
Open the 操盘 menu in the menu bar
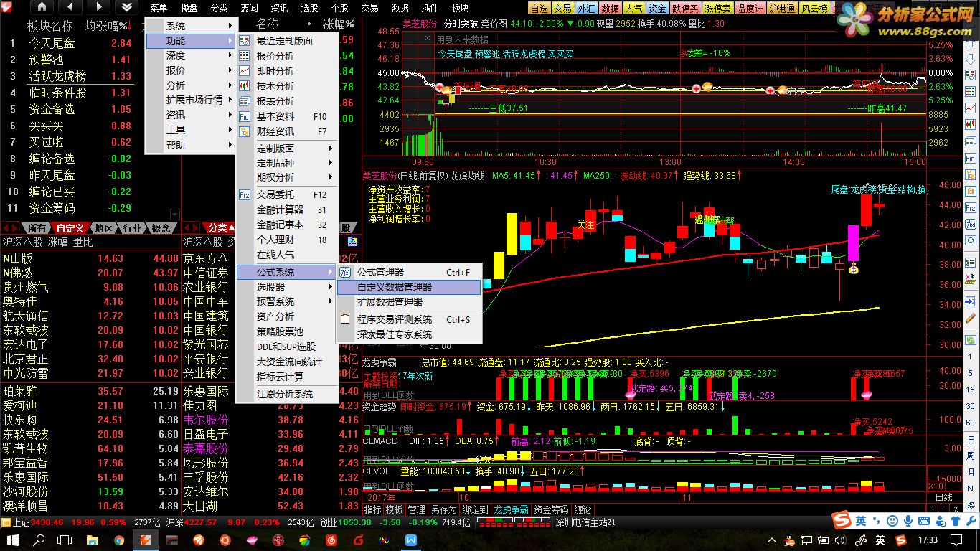[x=189, y=8]
